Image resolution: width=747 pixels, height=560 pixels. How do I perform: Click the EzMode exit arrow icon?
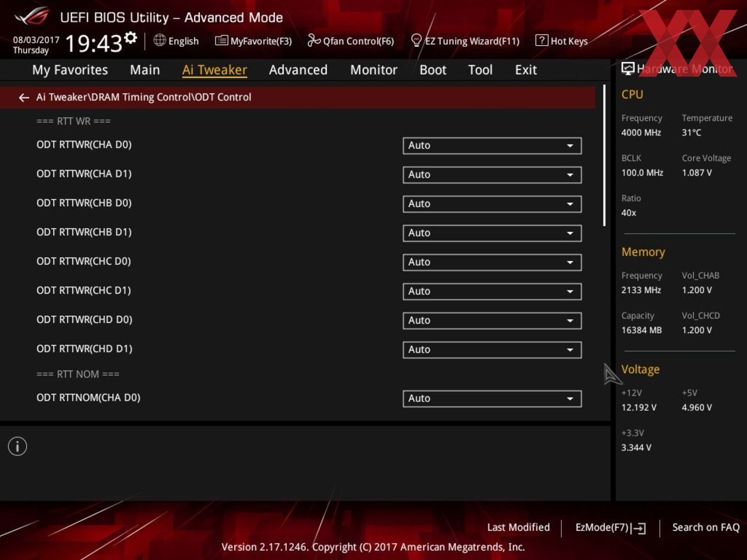[638, 528]
